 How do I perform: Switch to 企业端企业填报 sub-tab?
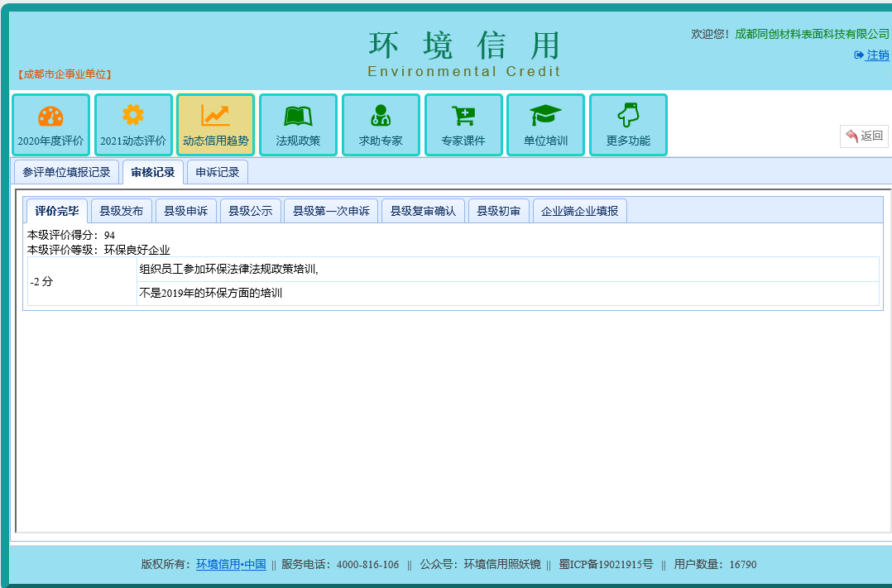coord(579,211)
